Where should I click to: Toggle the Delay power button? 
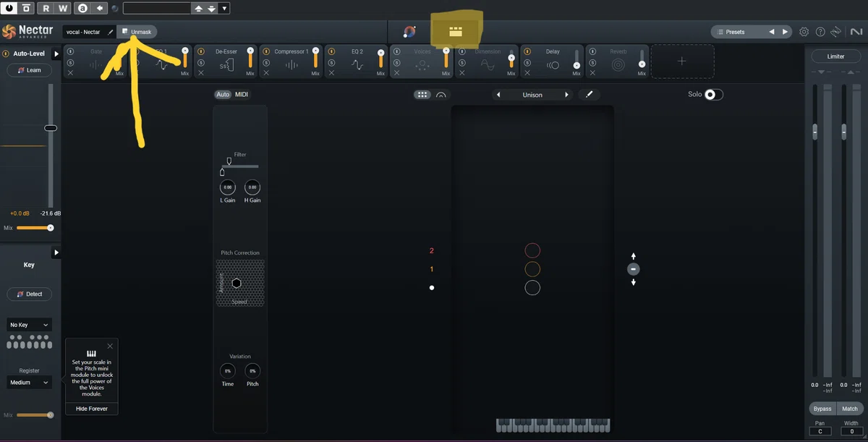pos(527,52)
